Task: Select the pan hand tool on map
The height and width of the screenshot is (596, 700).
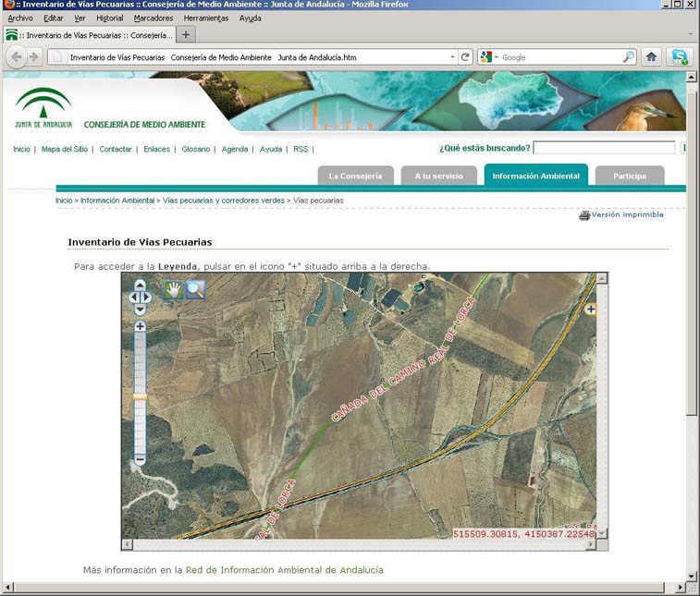Action: pyautogui.click(x=172, y=290)
